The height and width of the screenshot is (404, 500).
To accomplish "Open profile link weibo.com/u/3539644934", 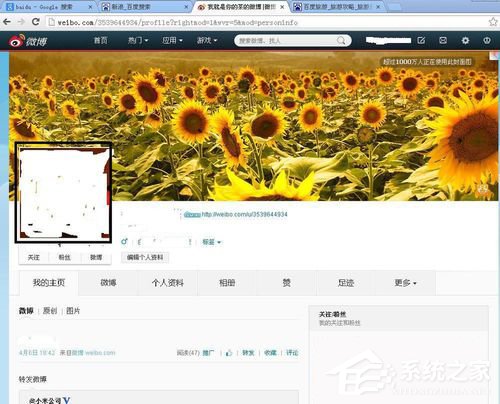I will pyautogui.click(x=244, y=214).
